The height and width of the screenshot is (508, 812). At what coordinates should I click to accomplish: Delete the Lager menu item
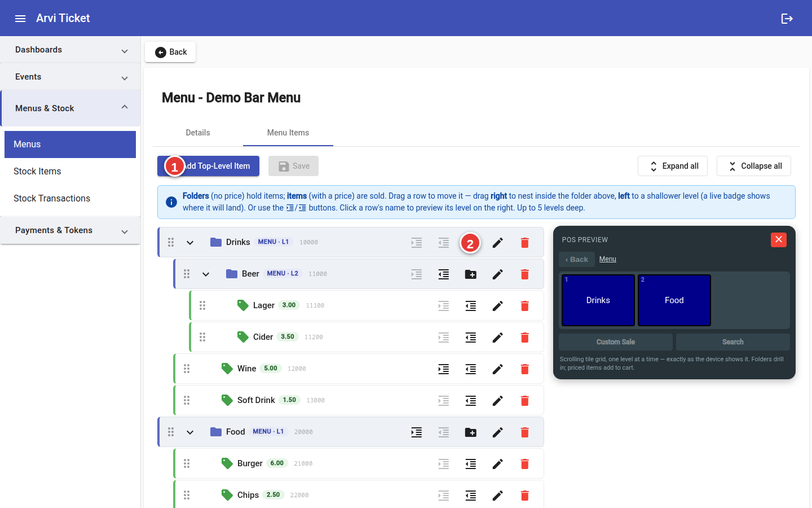(x=524, y=306)
